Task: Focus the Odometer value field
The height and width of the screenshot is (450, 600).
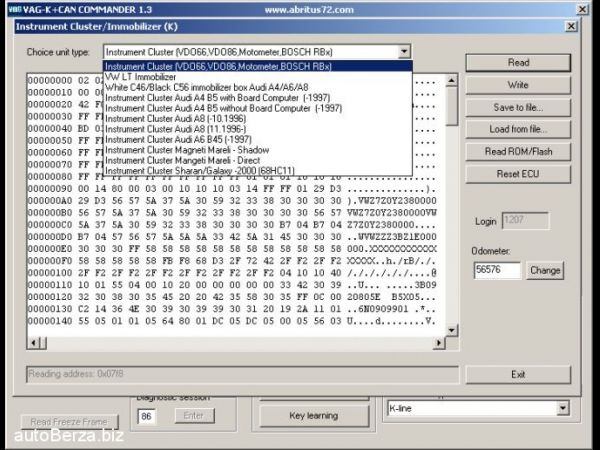Action: 497,270
